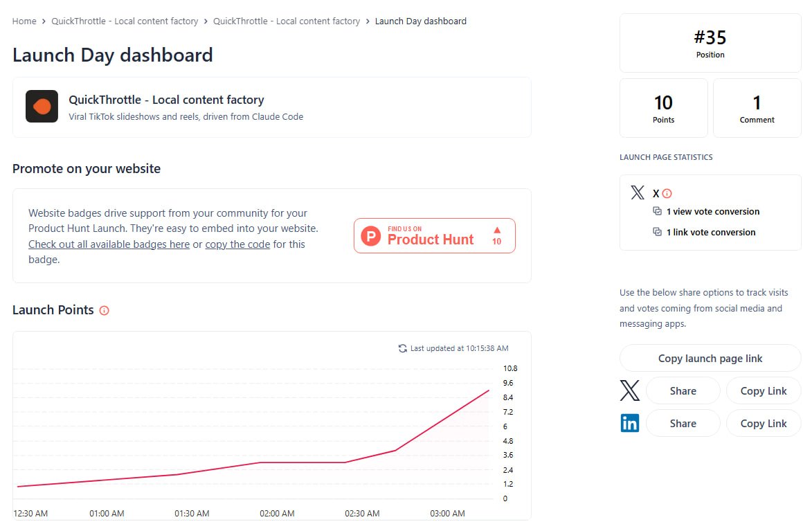Click the 'Promote on your website' heading

click(87, 168)
